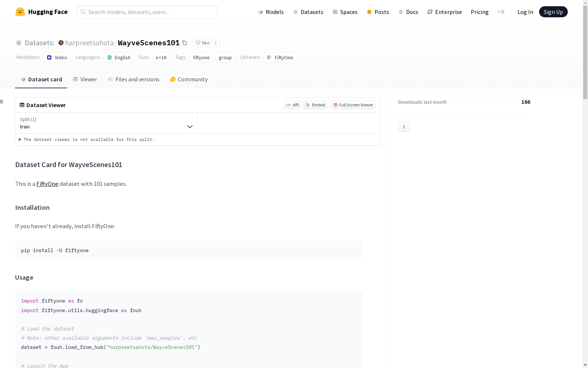Switch to the Community tab

189,79
